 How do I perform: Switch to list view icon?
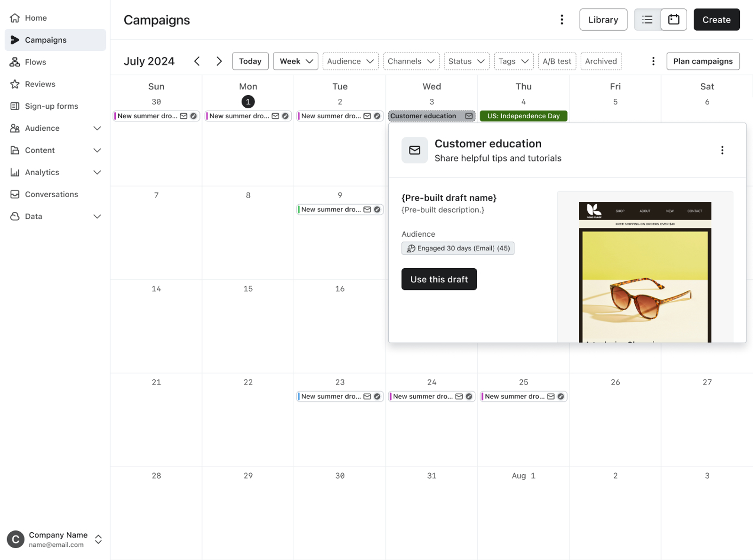click(647, 20)
